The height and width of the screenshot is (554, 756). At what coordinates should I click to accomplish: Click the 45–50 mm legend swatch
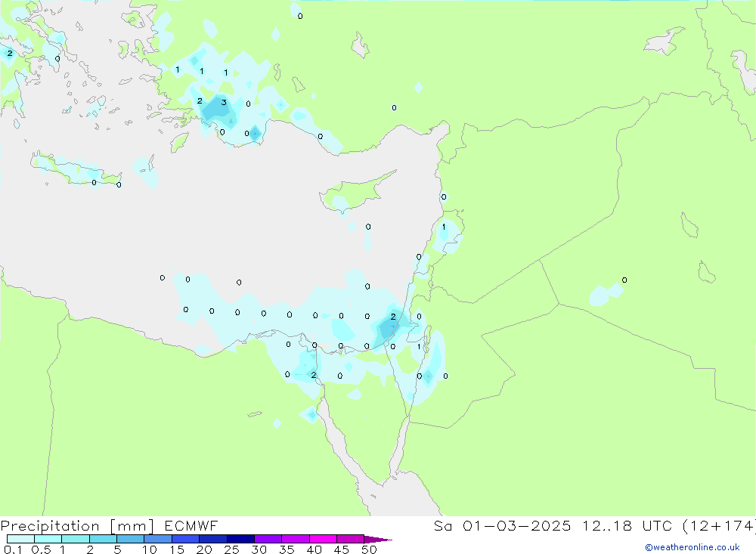point(350,539)
